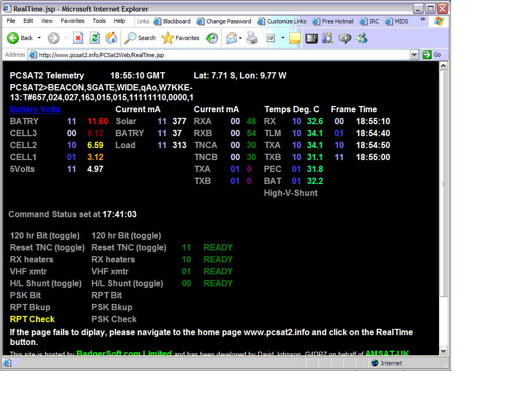Open the Search pane
532x399 pixels.
140,38
